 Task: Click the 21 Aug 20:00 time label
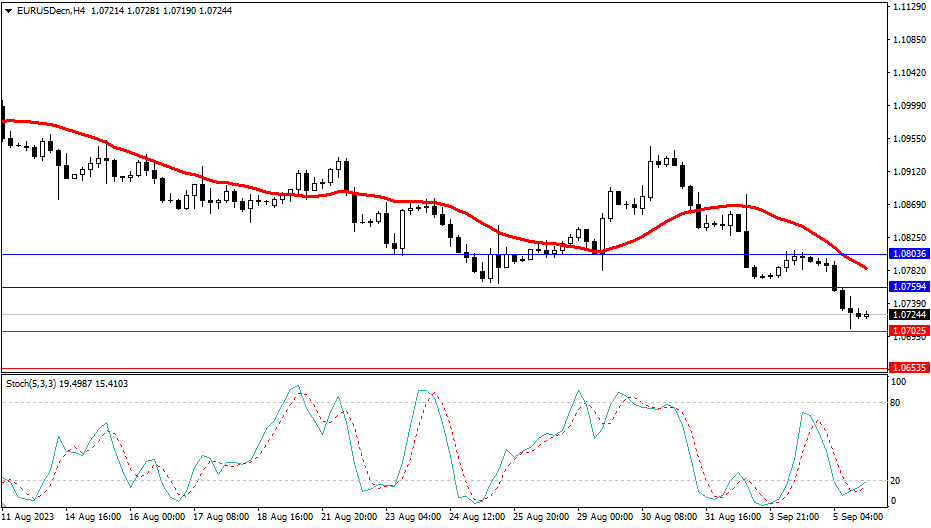click(x=349, y=518)
